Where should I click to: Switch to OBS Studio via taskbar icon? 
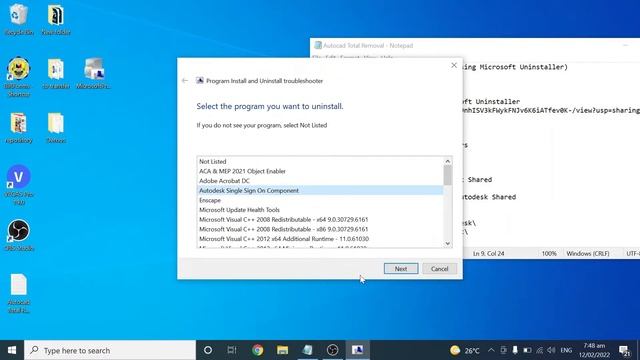(x=333, y=350)
